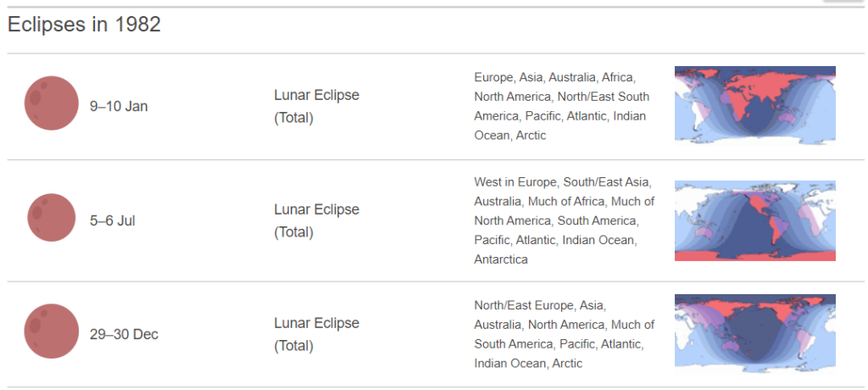This screenshot has height=390, width=868.
Task: Click the red moon icon for 29–30 Dec
Action: (51, 331)
